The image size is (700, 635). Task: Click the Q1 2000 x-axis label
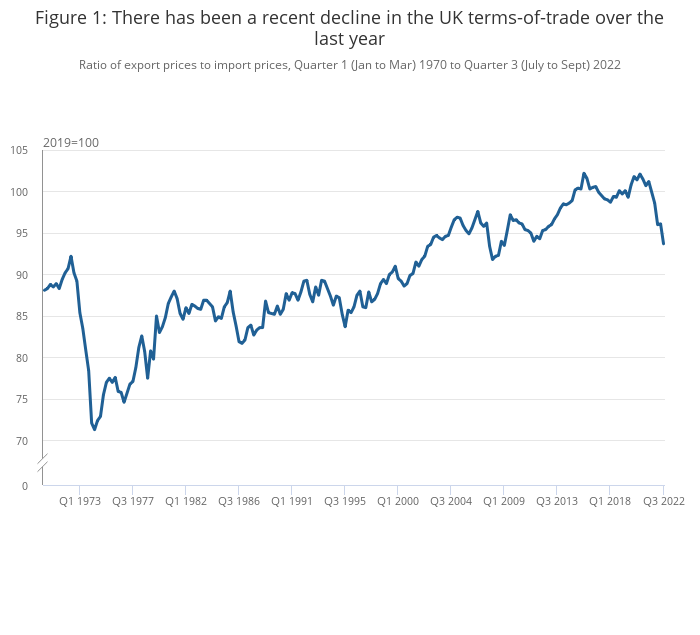coord(398,502)
